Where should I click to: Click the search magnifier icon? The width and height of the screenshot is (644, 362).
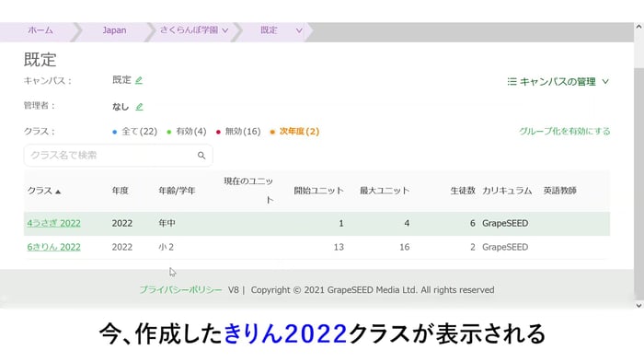pyautogui.click(x=201, y=156)
